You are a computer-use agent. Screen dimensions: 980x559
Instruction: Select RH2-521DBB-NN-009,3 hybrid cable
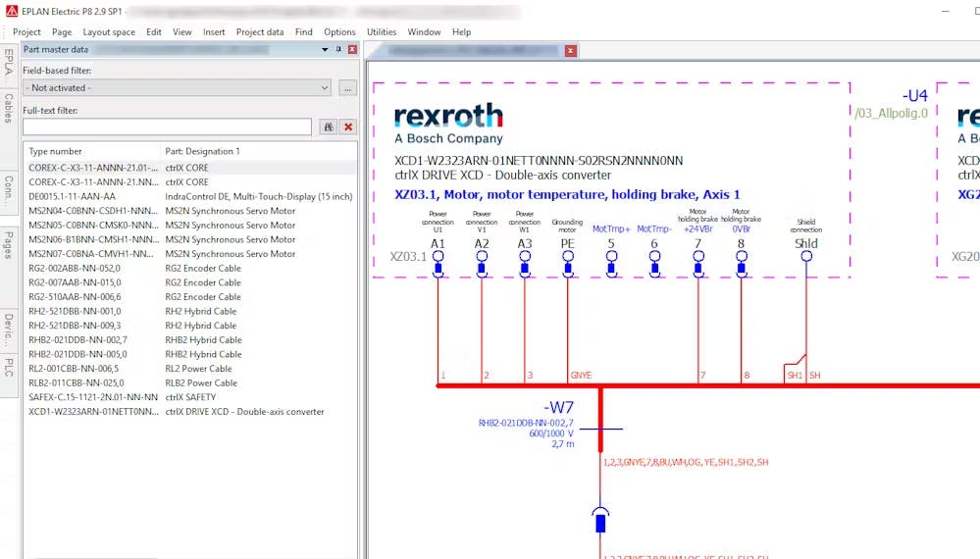(190, 326)
